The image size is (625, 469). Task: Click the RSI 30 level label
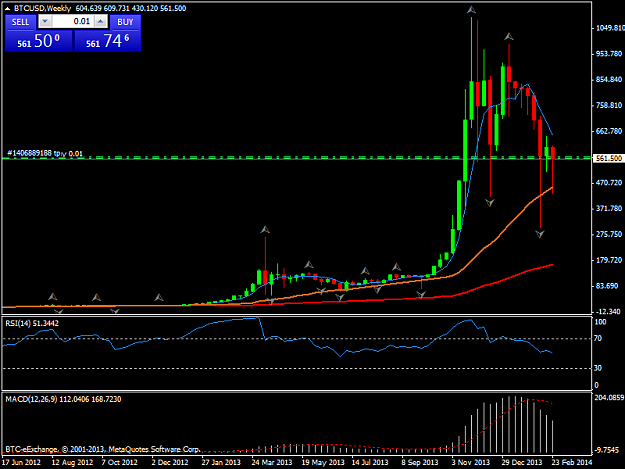tap(597, 368)
